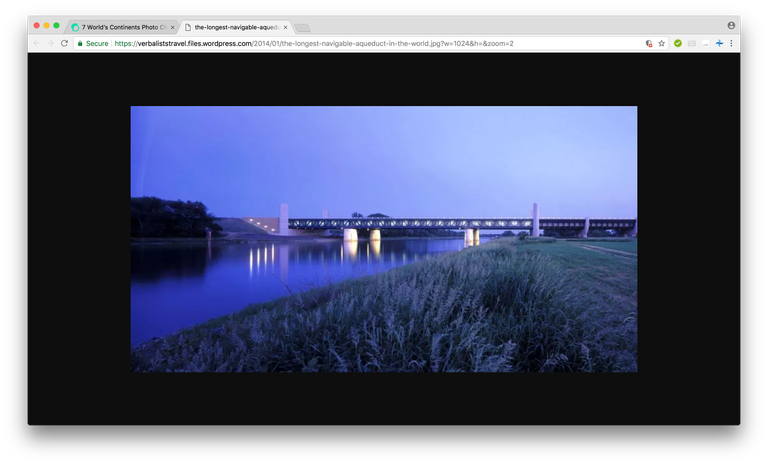
Task: Close the 7 World's Continents Photo tab
Action: click(x=172, y=27)
